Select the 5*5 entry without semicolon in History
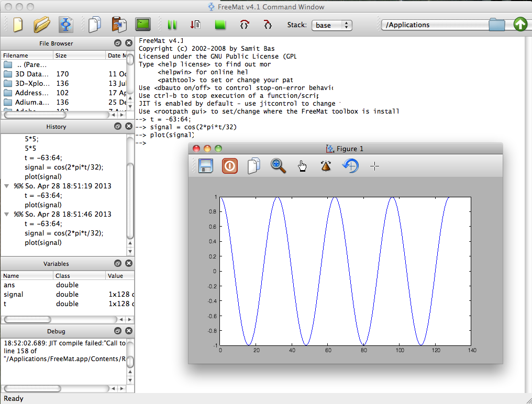This screenshot has height=404, width=532. (x=30, y=148)
